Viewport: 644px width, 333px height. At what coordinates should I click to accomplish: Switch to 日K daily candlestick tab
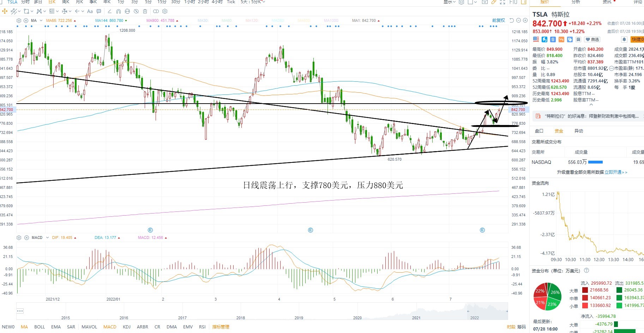point(52,2)
